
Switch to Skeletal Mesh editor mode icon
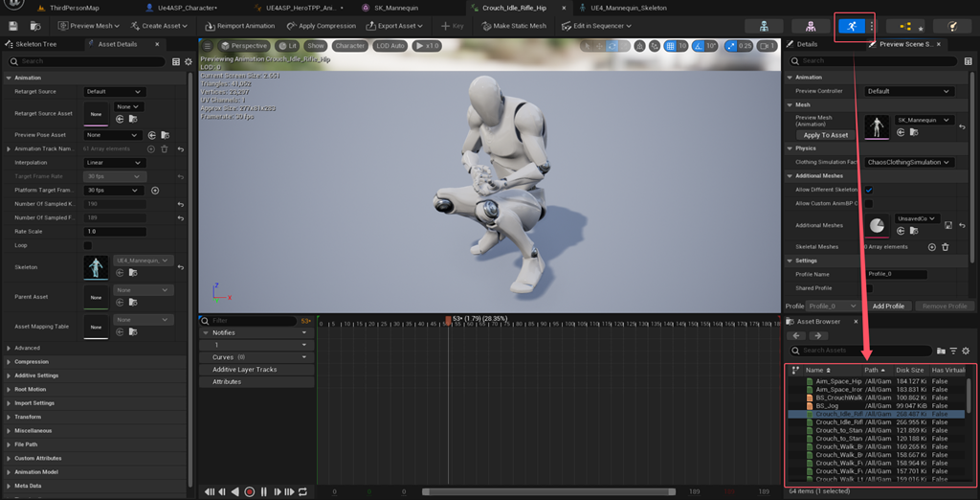coord(811,26)
